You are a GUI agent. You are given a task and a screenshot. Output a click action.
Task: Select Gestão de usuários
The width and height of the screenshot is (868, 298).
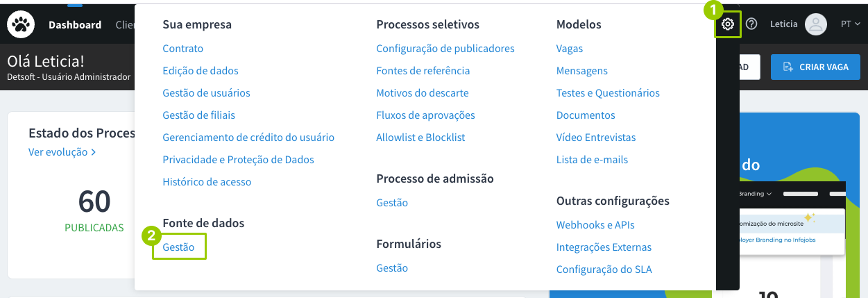(206, 93)
